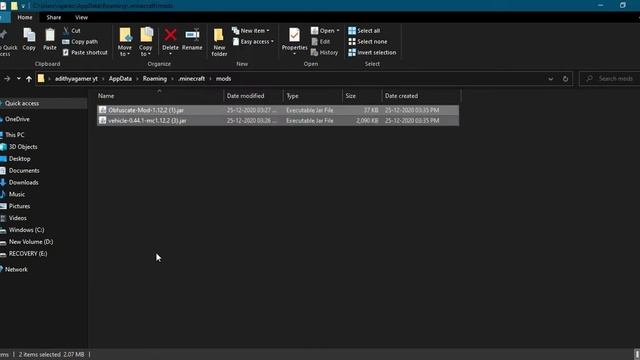Expand the Open dropdown in ribbon
The width and height of the screenshot is (640, 360).
tap(338, 31)
